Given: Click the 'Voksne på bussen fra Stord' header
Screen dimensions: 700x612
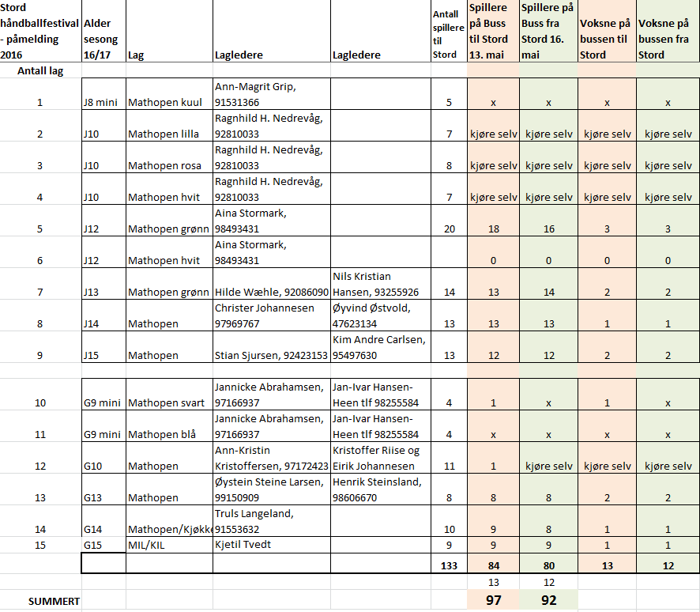Looking at the screenshot, I should coord(668,39).
